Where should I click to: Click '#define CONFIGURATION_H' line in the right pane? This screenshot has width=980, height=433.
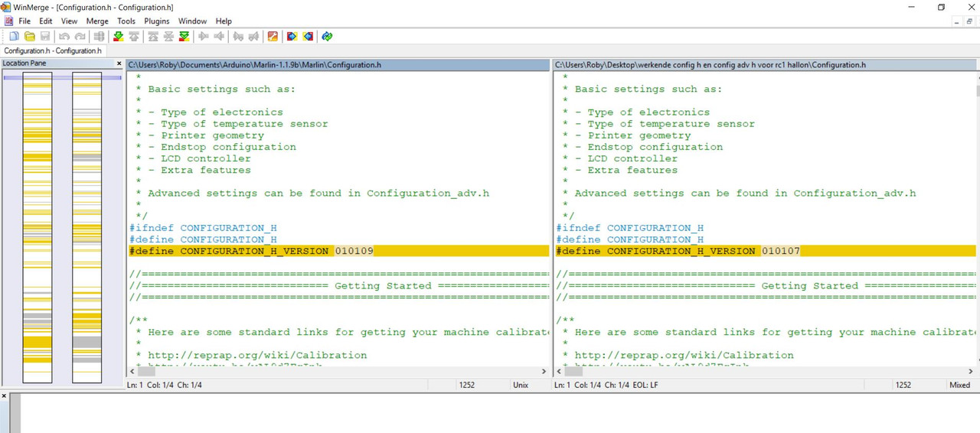coord(630,239)
